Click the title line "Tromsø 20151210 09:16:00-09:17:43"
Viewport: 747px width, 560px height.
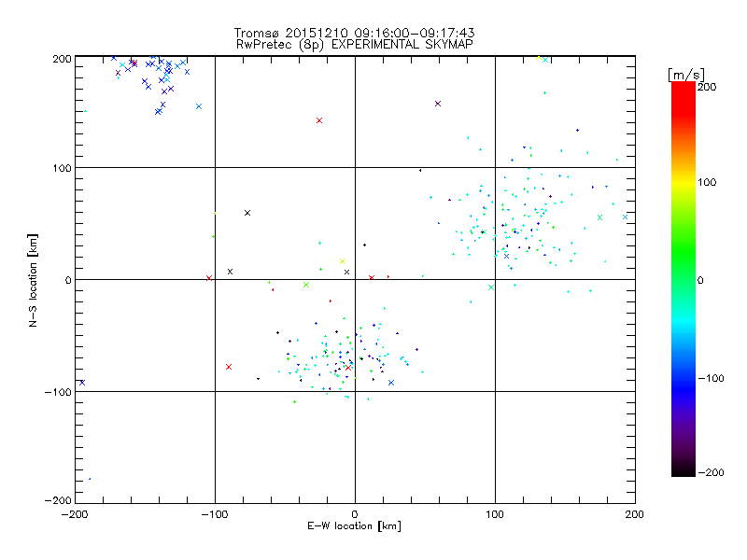(x=354, y=33)
